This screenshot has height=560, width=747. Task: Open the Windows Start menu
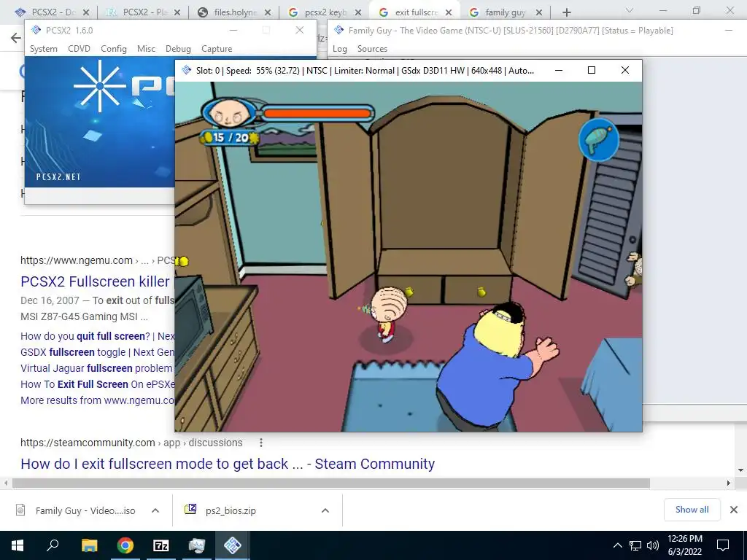(18, 545)
